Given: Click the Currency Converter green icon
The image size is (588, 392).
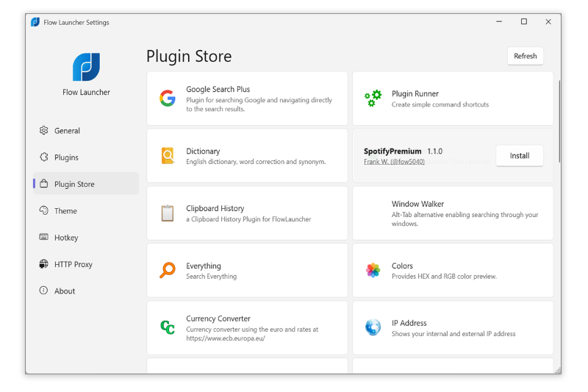Looking at the screenshot, I should point(168,327).
